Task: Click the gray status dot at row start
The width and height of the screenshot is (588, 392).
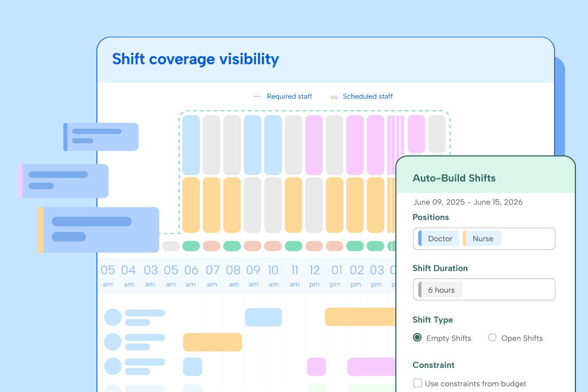Action: pos(171,246)
